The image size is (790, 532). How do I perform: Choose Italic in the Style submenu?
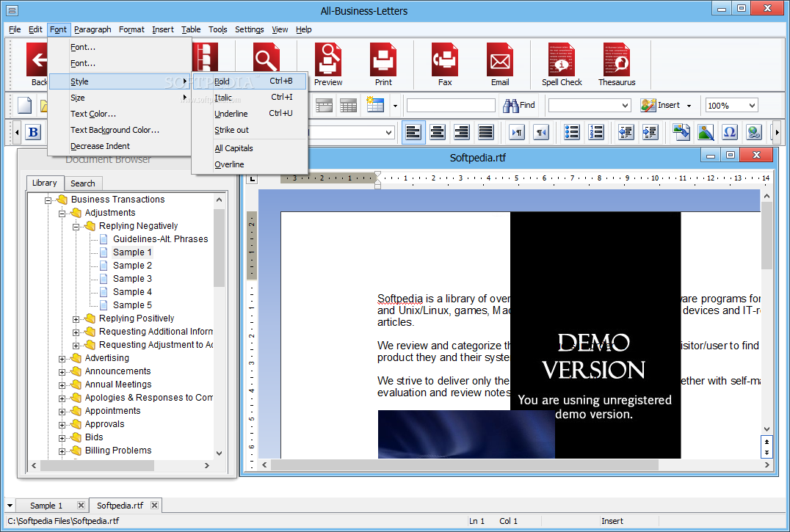tap(250, 97)
